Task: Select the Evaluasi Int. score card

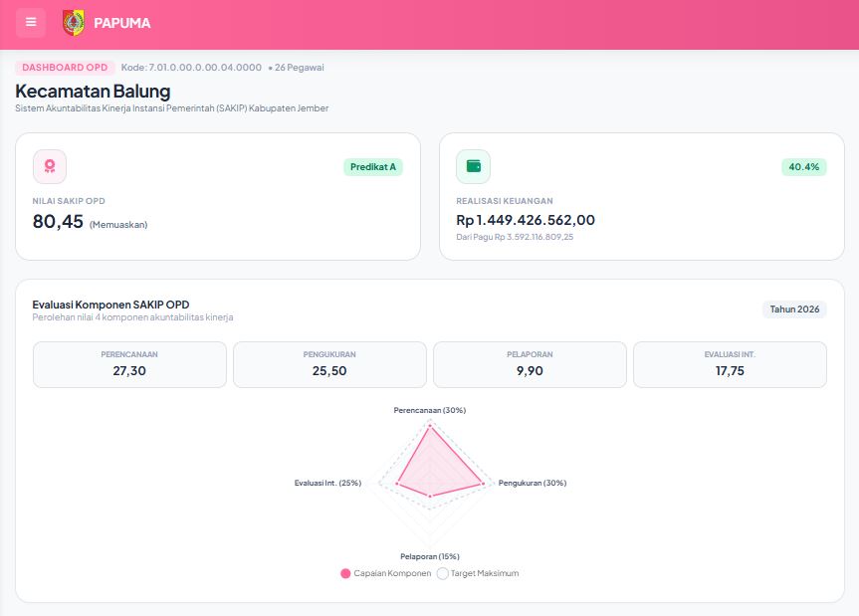Action: point(730,364)
